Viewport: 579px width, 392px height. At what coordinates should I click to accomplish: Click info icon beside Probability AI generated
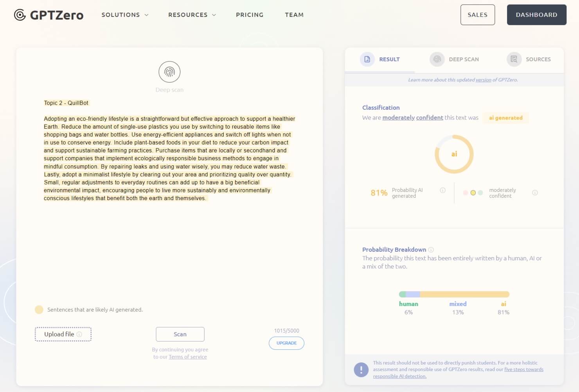442,190
